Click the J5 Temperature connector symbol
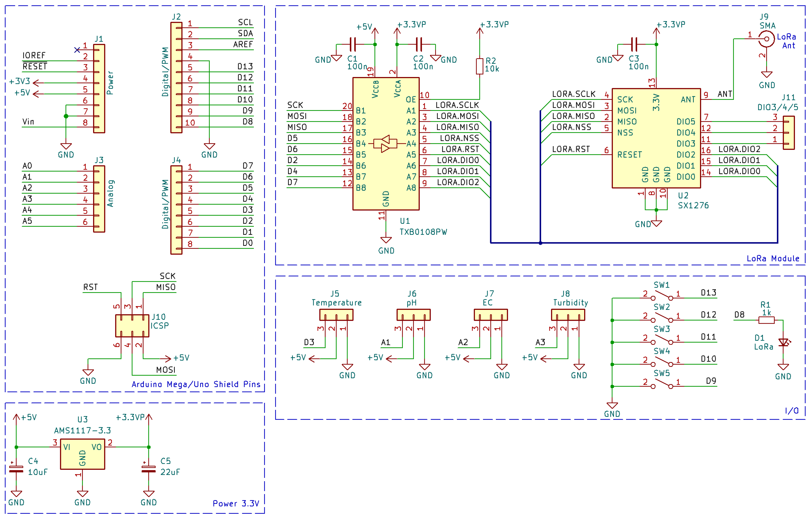Viewport: 812px width, 522px height. [336, 315]
